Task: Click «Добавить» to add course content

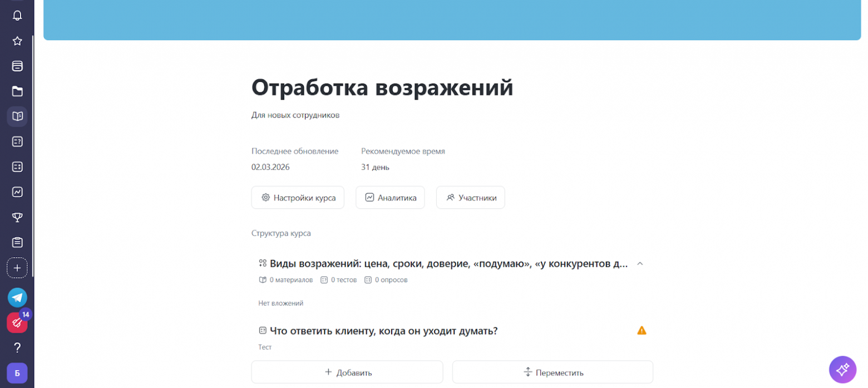Action: [x=346, y=372]
